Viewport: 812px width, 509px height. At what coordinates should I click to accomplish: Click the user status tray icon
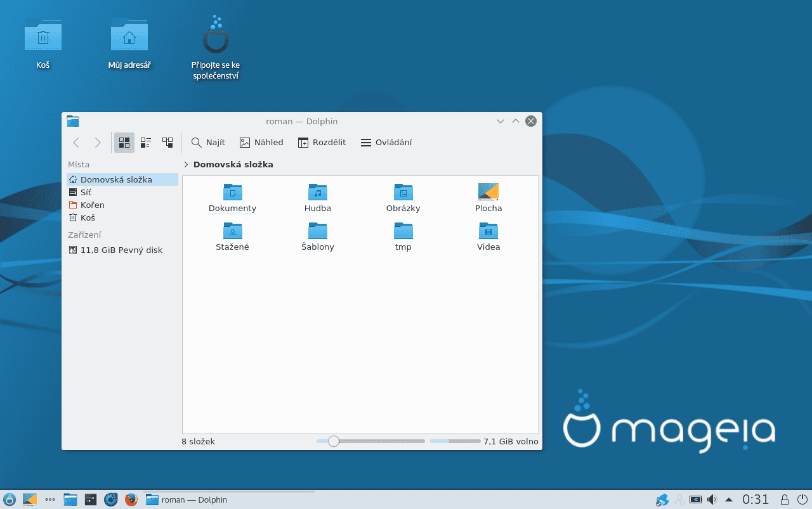(x=679, y=499)
